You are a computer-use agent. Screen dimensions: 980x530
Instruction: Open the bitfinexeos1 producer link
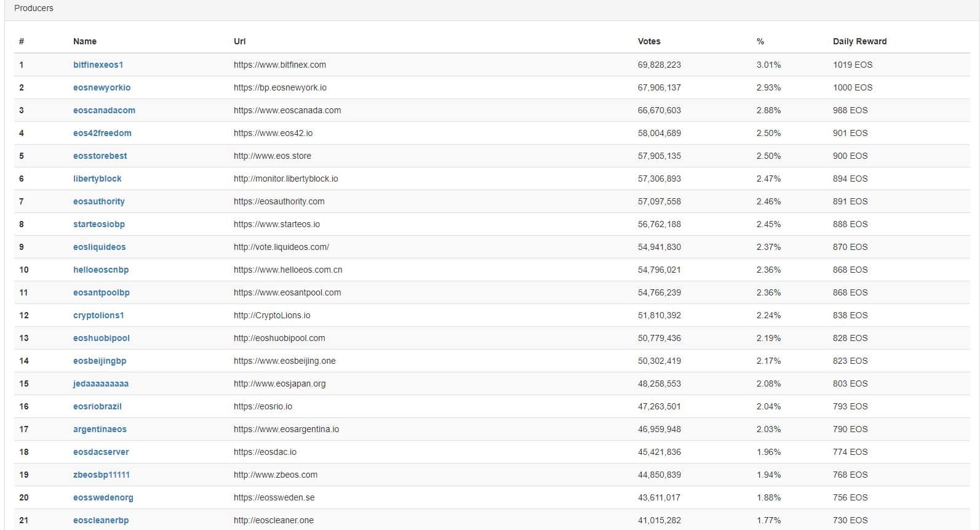(x=98, y=65)
